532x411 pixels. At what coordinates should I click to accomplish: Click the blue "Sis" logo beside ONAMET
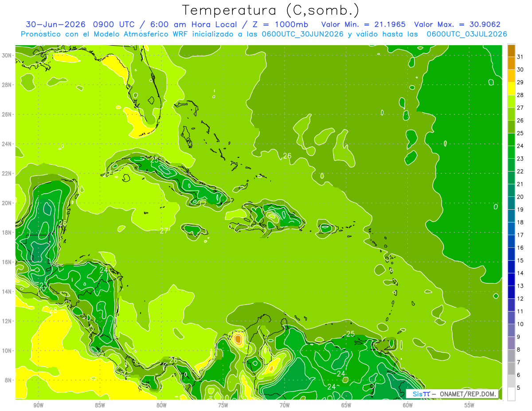(421, 394)
